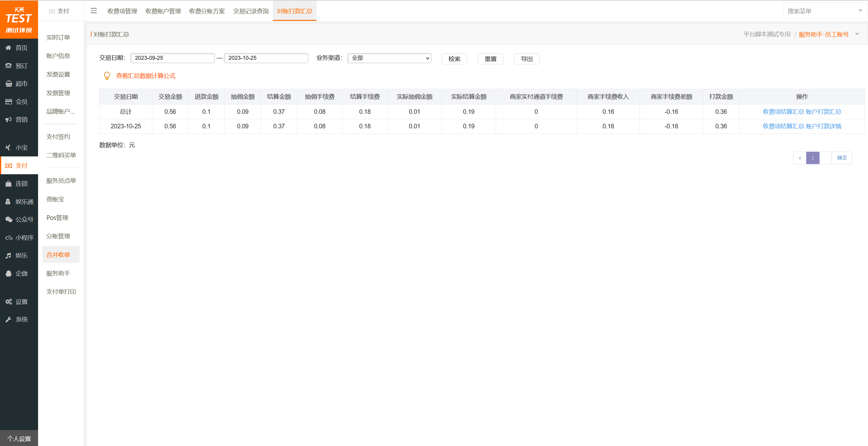Click the 导出 export button
Image resolution: width=868 pixels, height=446 pixels.
tap(527, 59)
